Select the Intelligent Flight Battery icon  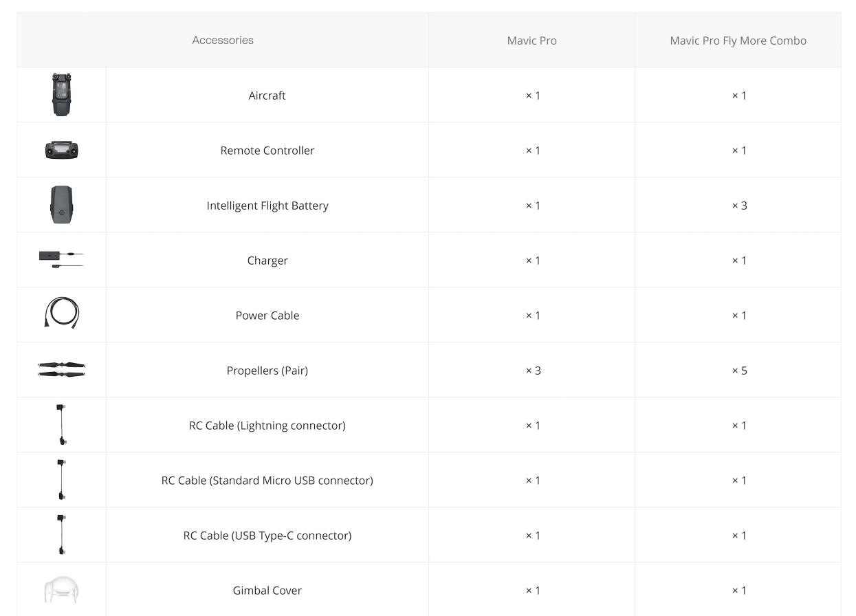pyautogui.click(x=62, y=205)
